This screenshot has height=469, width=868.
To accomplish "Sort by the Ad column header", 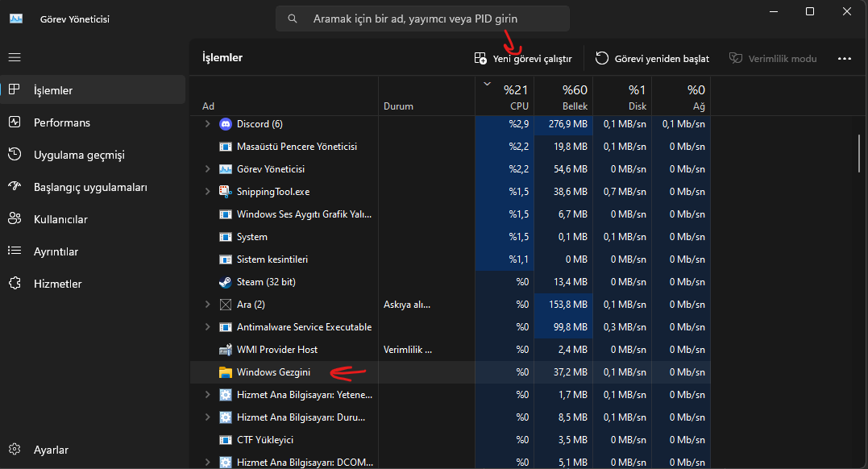I will [284, 97].
